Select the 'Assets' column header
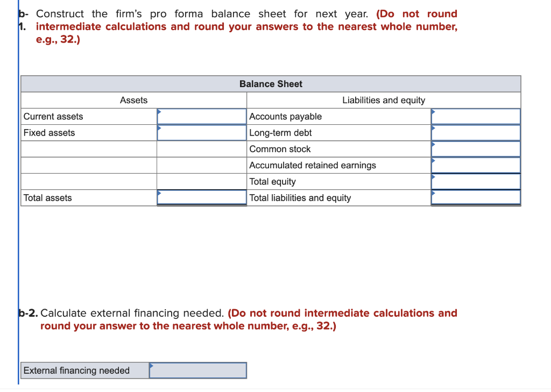This screenshot has height=392, width=551. coord(133,100)
